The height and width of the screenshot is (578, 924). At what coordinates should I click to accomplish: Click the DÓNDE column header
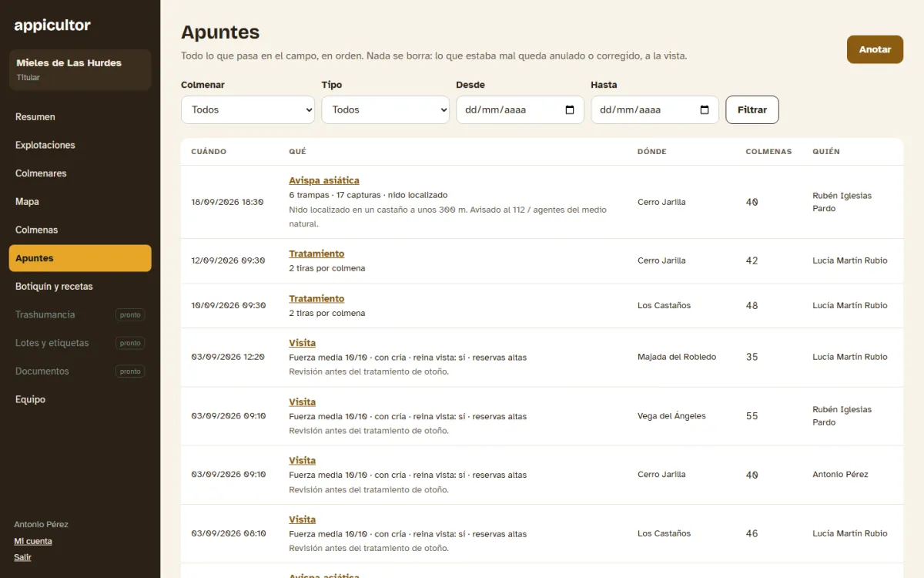pyautogui.click(x=652, y=152)
